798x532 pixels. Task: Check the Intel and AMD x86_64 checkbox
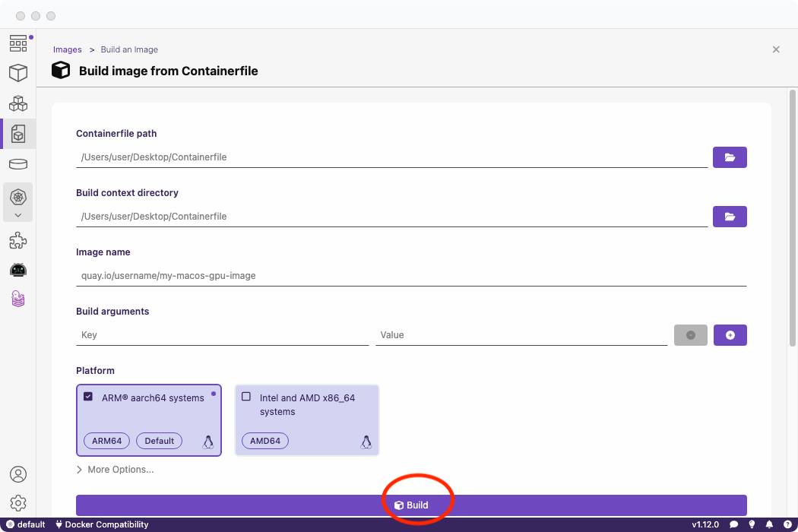(246, 397)
